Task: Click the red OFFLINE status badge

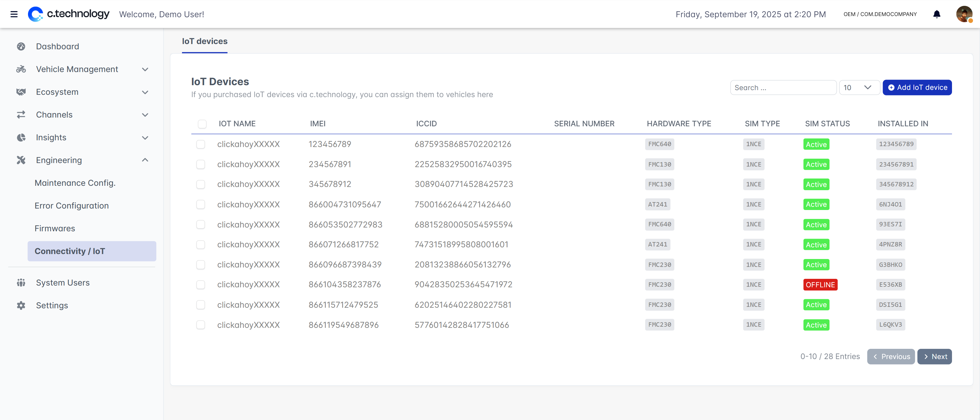Action: [x=820, y=285]
